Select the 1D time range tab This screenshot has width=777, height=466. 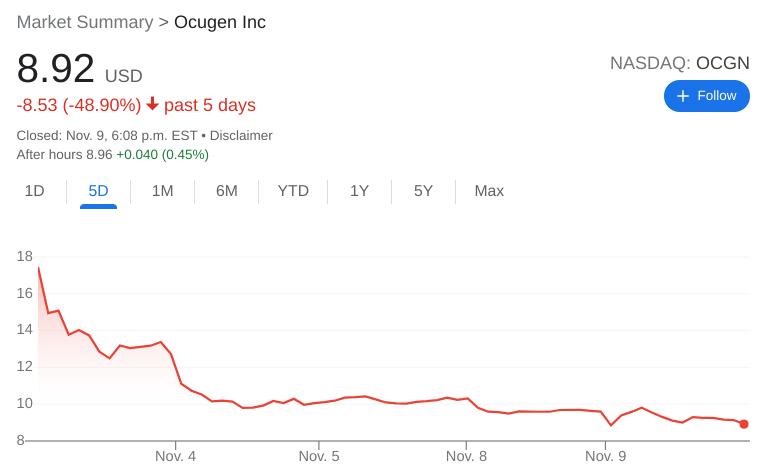click(x=35, y=191)
